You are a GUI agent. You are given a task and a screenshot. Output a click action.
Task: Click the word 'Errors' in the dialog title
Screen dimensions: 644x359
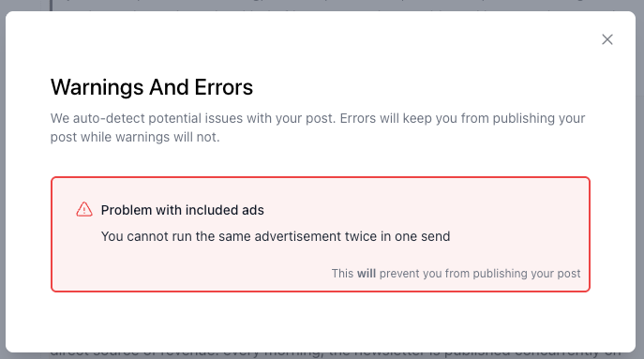(x=224, y=87)
